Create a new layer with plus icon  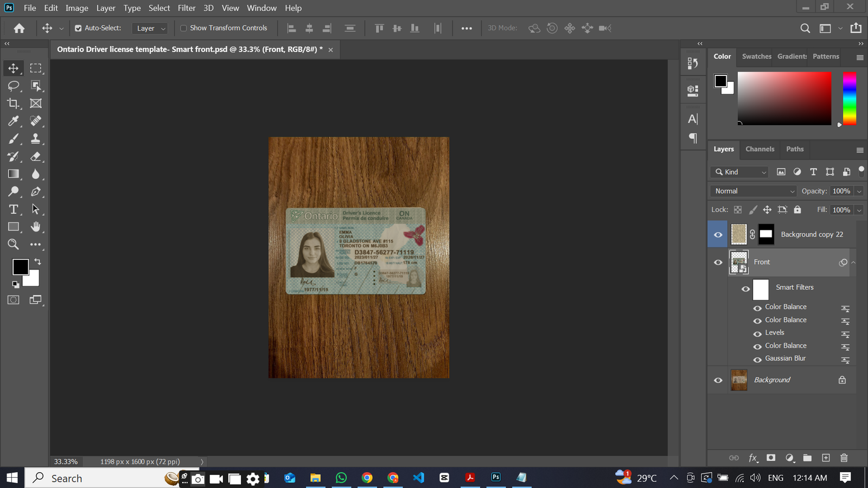pyautogui.click(x=826, y=458)
